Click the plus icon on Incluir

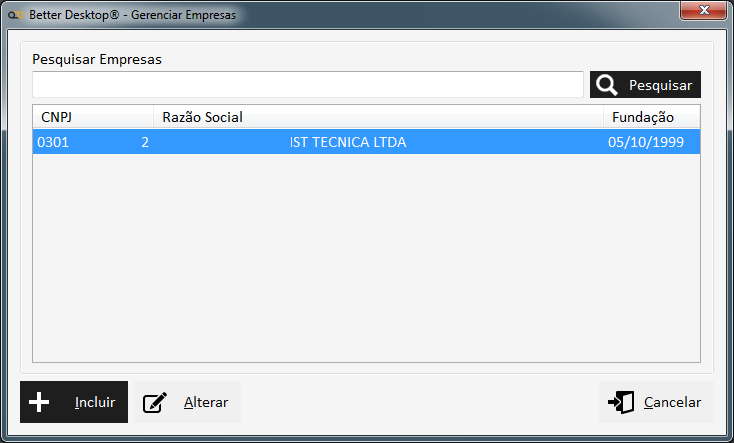(39, 402)
